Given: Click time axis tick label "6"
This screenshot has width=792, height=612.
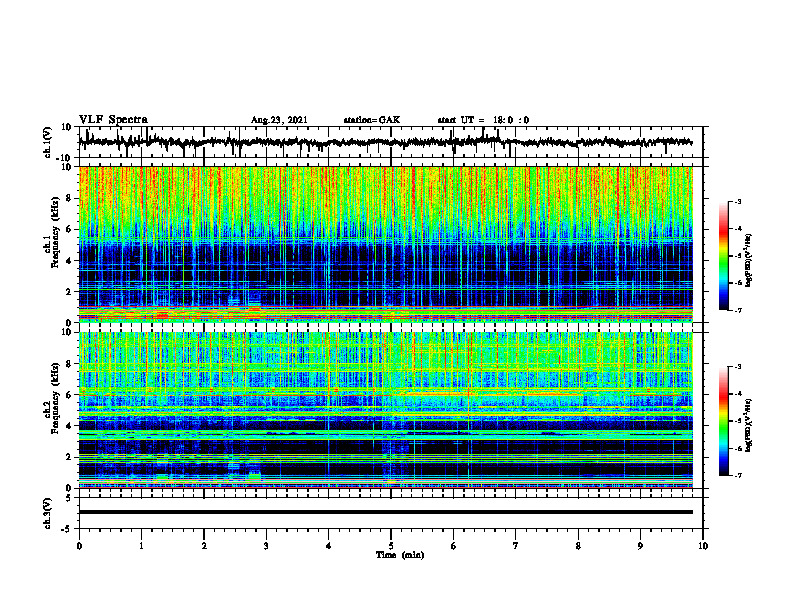Looking at the screenshot, I should click(454, 546).
